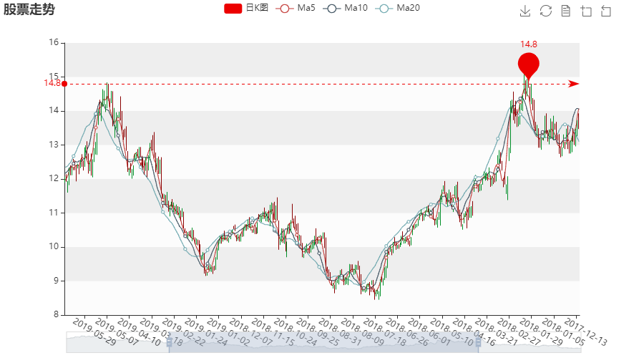The height and width of the screenshot is (358, 644).
Task: Click the 14.8 label above the pin
Action: pos(529,44)
